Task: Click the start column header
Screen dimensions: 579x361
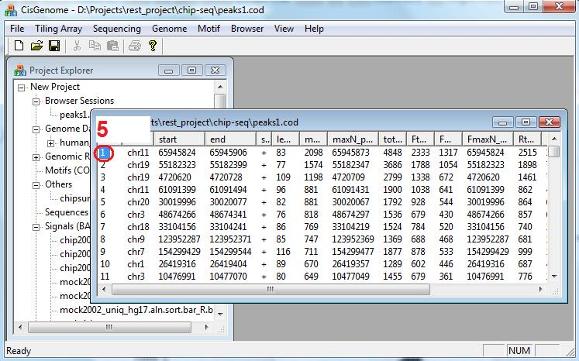Action: click(179, 139)
